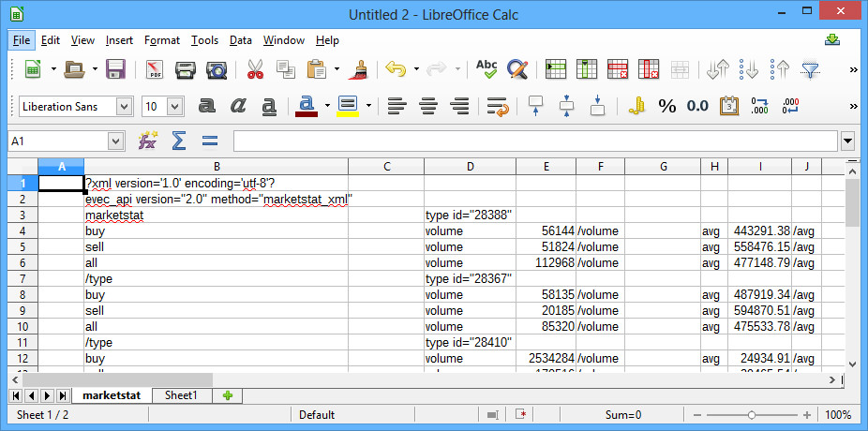
Task: Align cell contents to bottom
Action: [x=598, y=106]
